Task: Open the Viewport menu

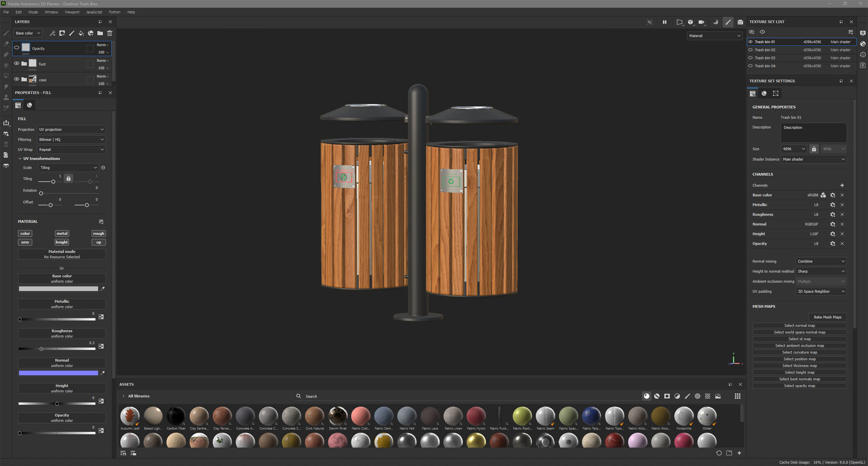Action: point(72,12)
